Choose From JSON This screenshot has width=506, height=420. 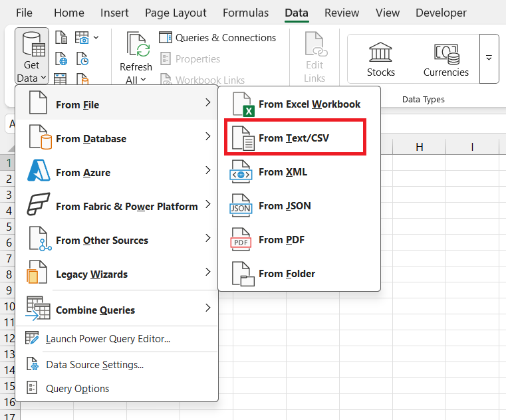(x=299, y=206)
